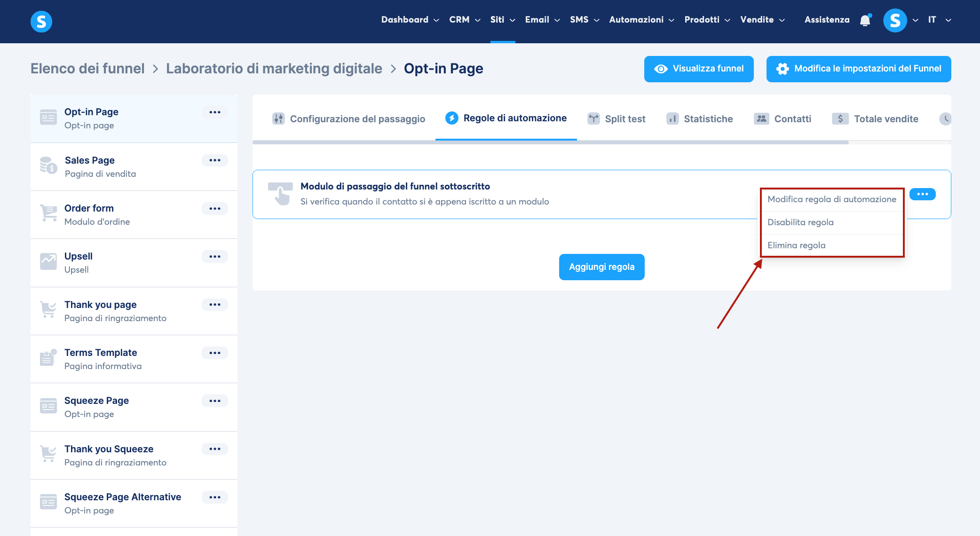Click Modifica le impostazioni del Funnel
The height and width of the screenshot is (536, 980).
click(x=859, y=69)
